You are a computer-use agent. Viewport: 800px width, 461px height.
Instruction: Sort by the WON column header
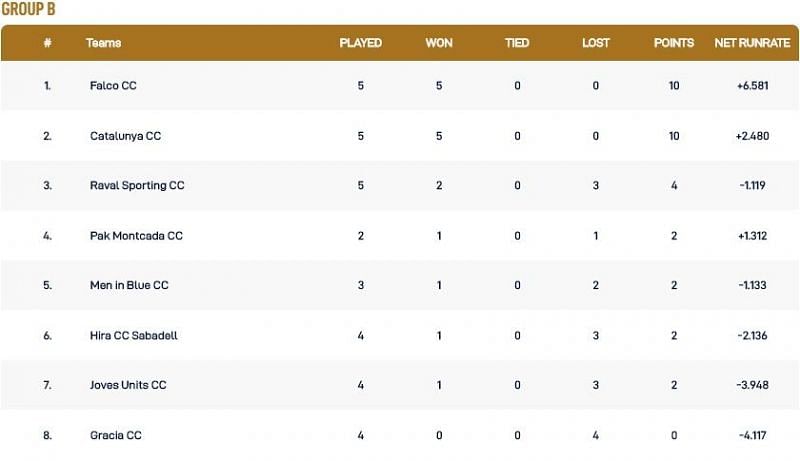pyautogui.click(x=439, y=43)
